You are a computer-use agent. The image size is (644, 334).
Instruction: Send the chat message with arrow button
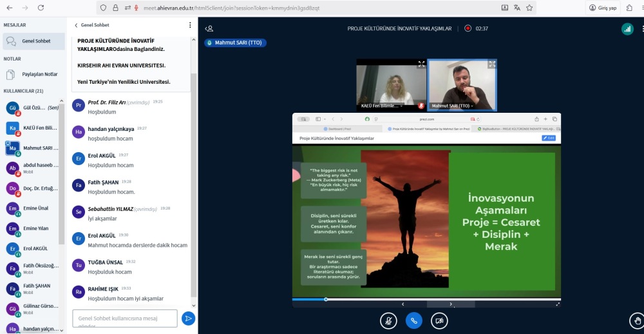(x=188, y=318)
